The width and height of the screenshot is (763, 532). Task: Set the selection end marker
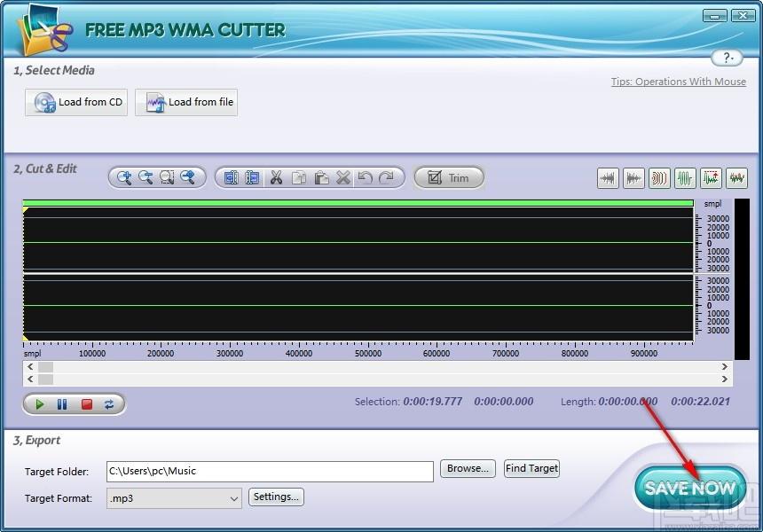(252, 177)
